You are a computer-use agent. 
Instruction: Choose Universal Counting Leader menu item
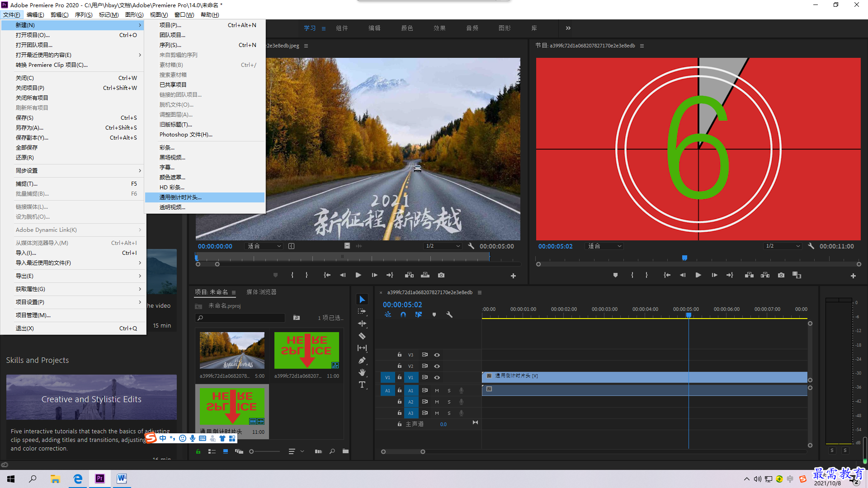205,197
